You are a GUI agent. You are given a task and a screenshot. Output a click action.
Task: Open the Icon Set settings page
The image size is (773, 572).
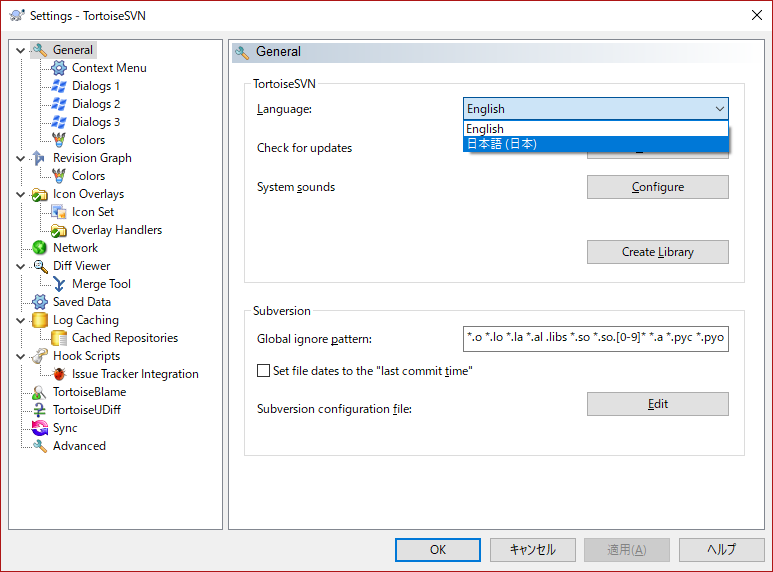tap(93, 212)
